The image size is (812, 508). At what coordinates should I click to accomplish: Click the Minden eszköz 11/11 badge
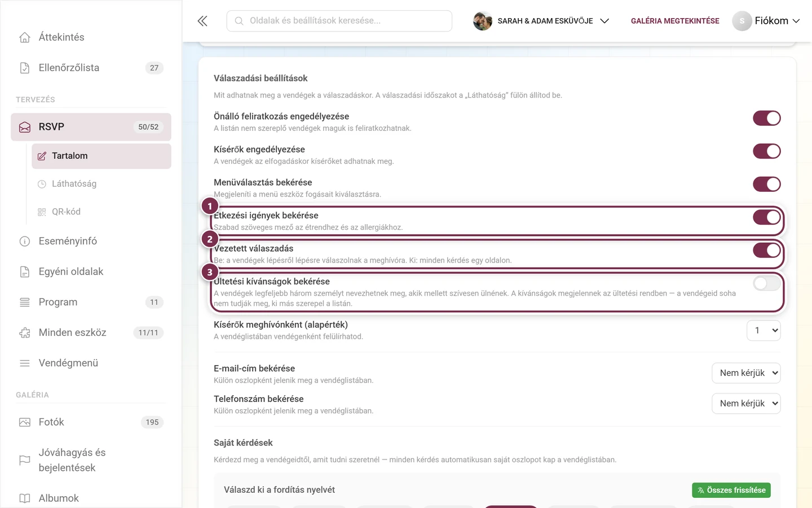148,332
